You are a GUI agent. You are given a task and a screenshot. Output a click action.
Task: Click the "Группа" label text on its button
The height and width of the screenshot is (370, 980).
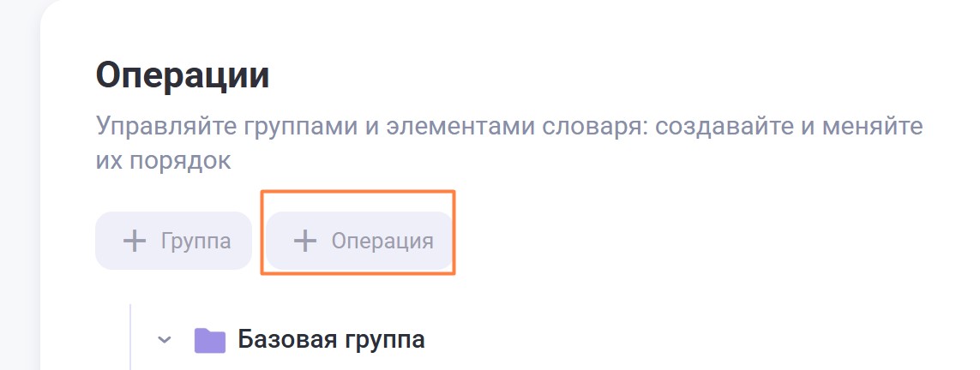196,241
